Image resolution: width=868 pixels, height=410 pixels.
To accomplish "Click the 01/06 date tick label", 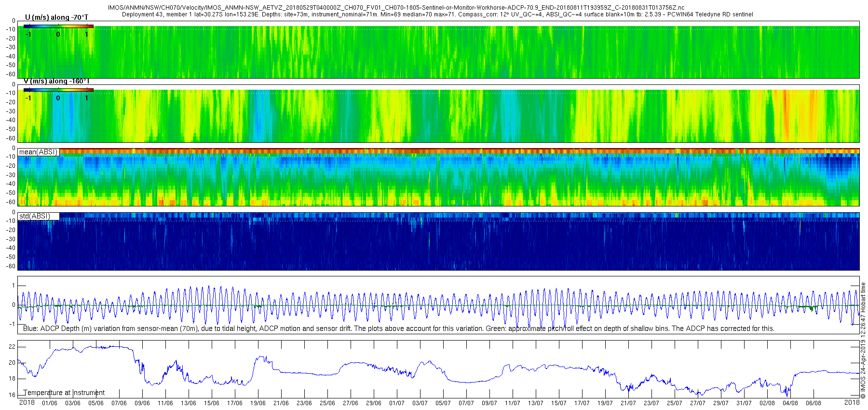I will (50, 403).
